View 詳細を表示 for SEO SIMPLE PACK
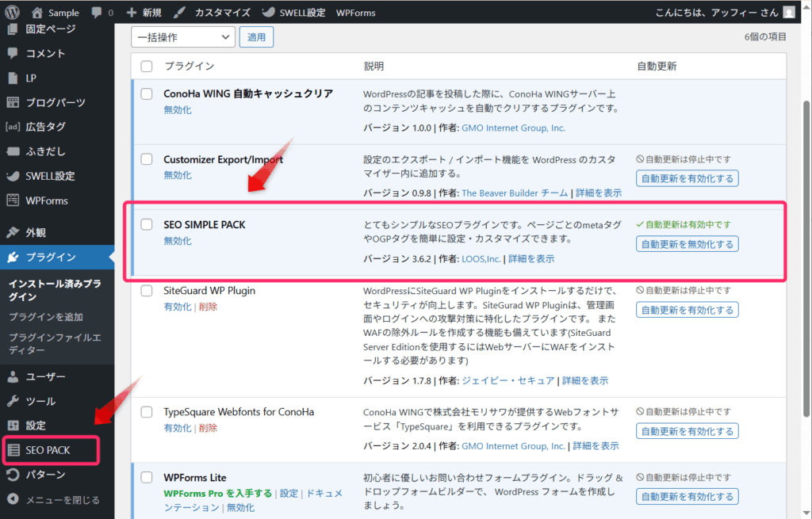Image resolution: width=812 pixels, height=519 pixels. (531, 259)
